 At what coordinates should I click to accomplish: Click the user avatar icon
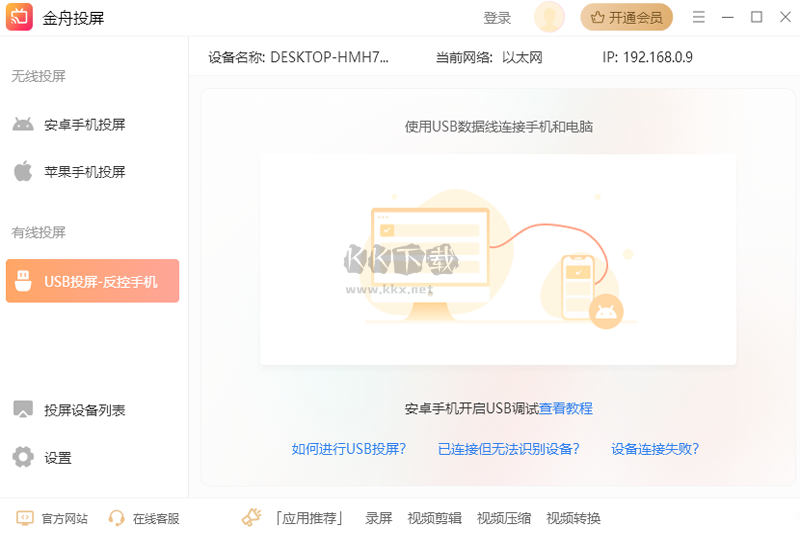[549, 17]
